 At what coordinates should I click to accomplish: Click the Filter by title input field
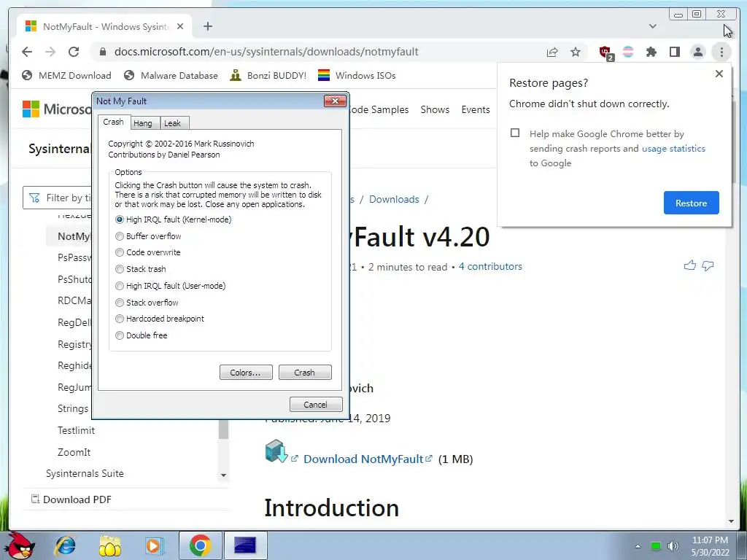coord(58,198)
